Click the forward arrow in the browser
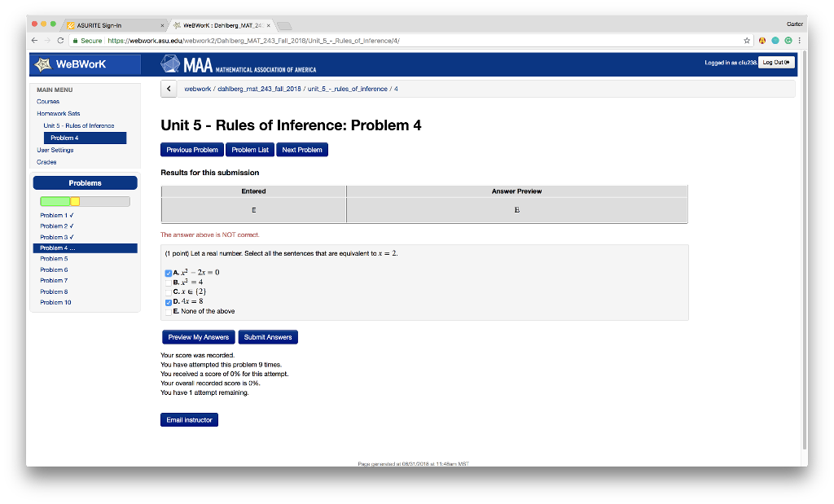 [x=47, y=41]
